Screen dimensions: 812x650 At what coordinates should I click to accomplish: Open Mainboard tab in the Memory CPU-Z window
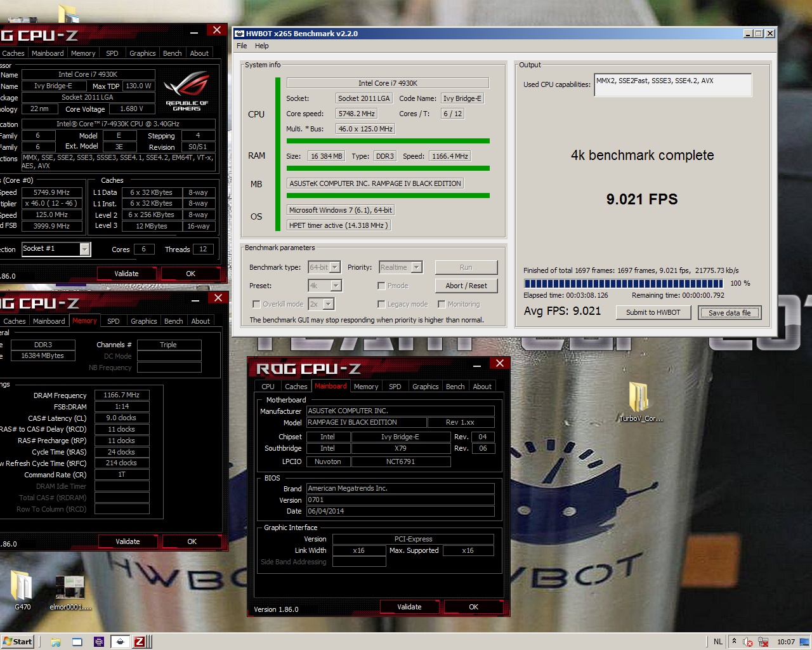pyautogui.click(x=49, y=321)
